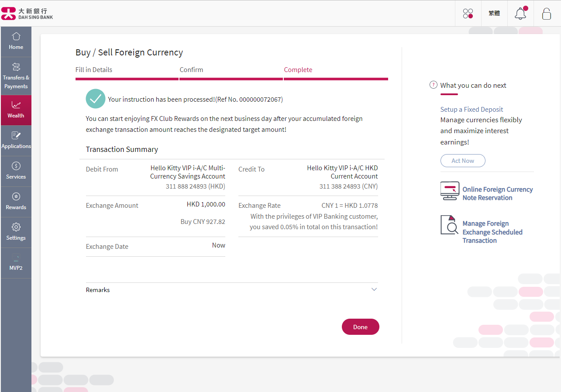
Task: Expand the Remarks section chevron
Action: (x=374, y=289)
